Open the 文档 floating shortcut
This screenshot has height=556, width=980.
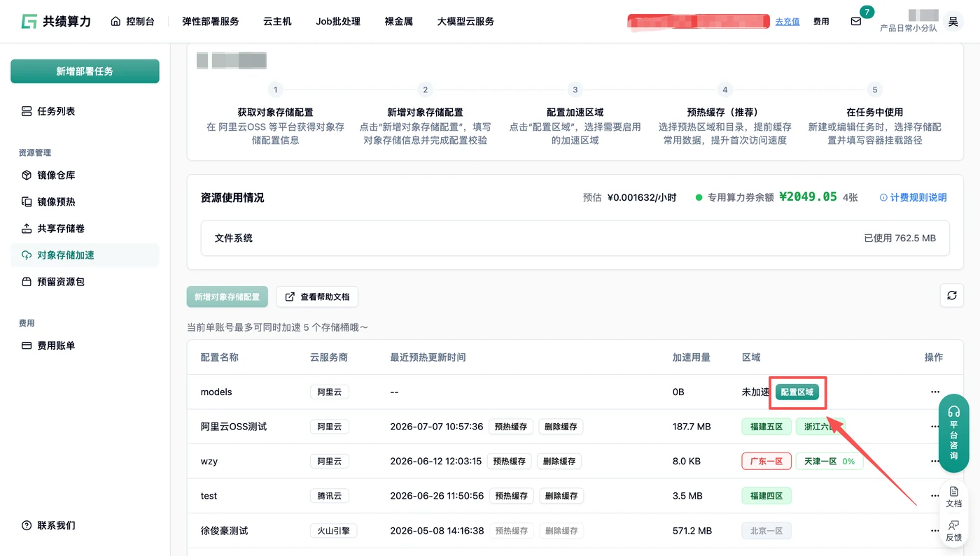[953, 497]
